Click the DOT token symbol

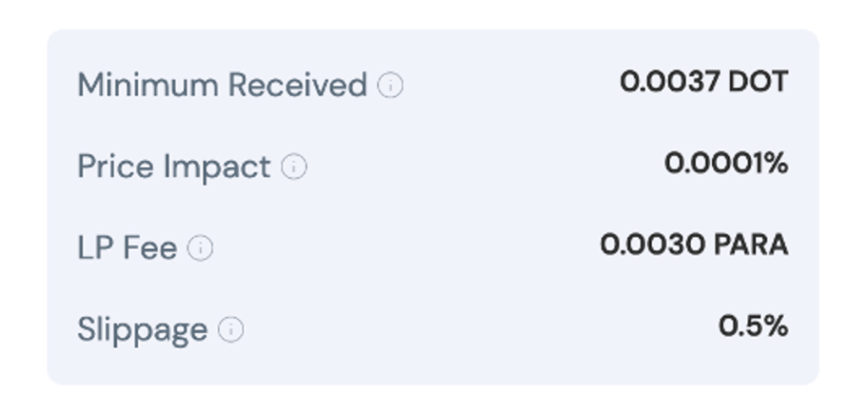coord(759,82)
